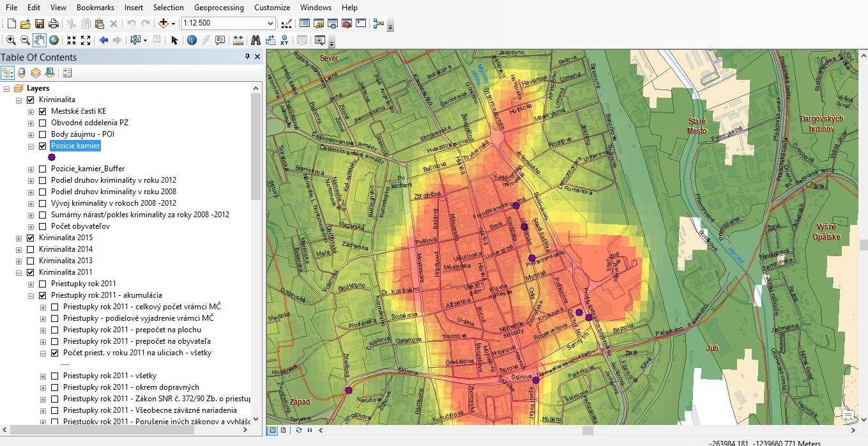This screenshot has height=446, width=868.
Task: Select the Identify tool
Action: [192, 40]
